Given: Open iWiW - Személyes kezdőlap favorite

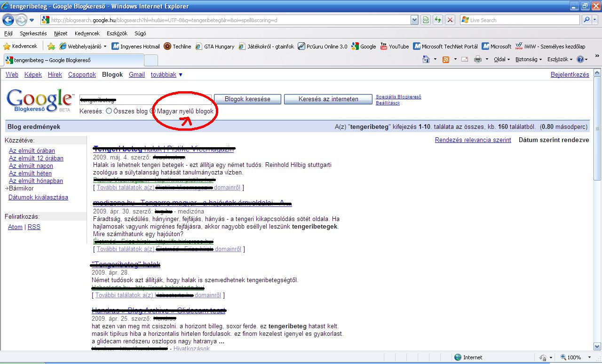Looking at the screenshot, I should (x=550, y=46).
